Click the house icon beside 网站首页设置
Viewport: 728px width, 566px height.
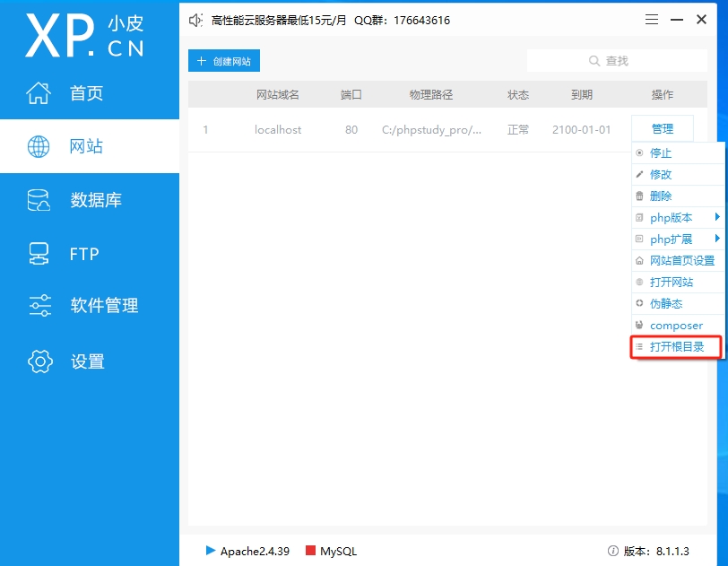pyautogui.click(x=639, y=261)
